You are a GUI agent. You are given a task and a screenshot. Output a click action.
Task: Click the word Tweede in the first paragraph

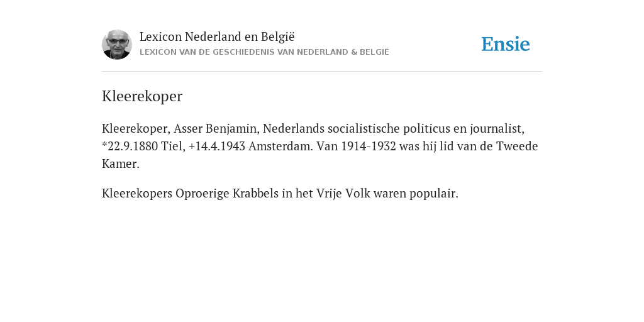click(517, 146)
